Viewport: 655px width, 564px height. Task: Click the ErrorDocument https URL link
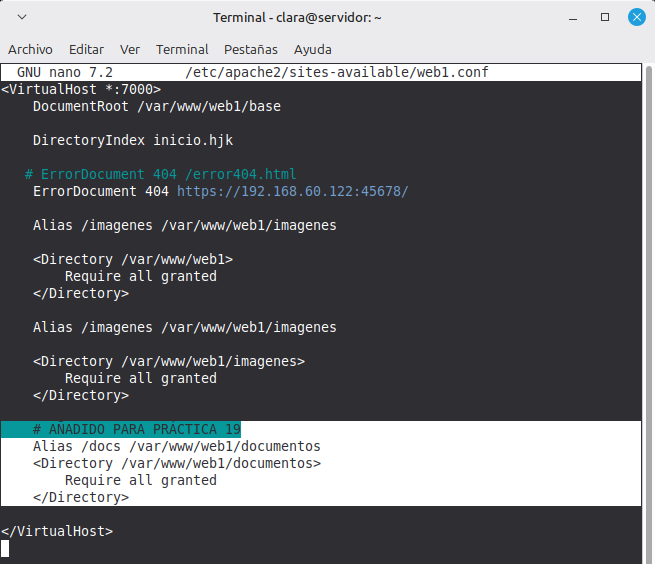pos(292,191)
